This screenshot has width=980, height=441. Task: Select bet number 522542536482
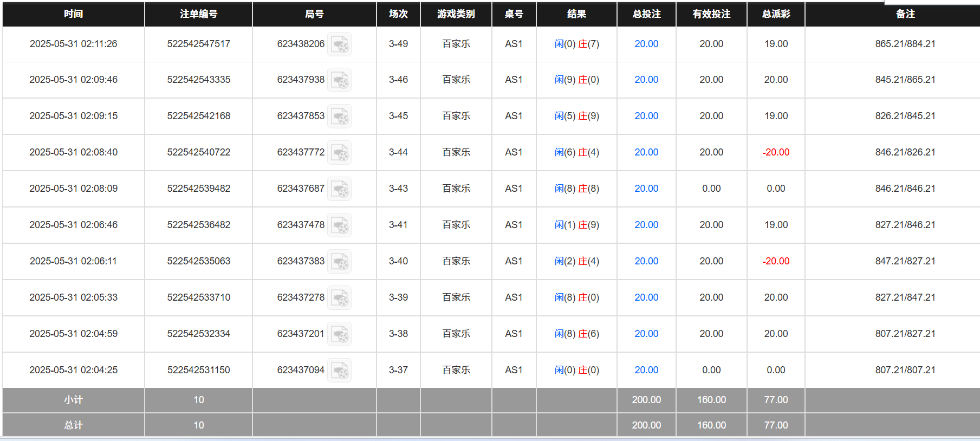198,225
